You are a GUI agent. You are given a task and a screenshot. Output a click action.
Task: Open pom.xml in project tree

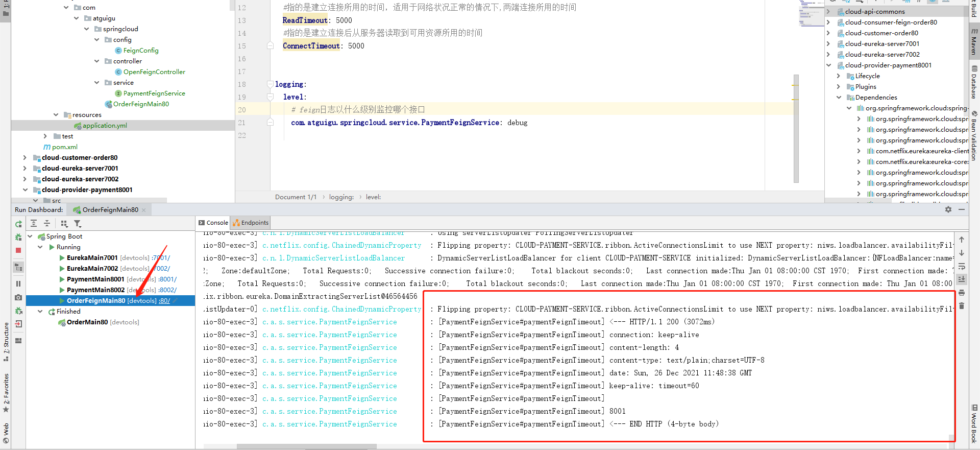click(65, 147)
